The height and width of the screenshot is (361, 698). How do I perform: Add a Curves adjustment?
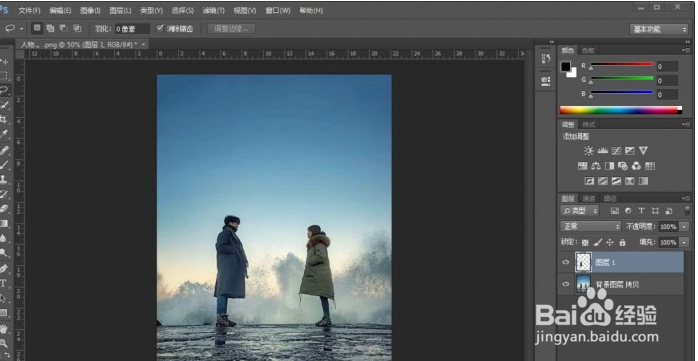pos(616,151)
